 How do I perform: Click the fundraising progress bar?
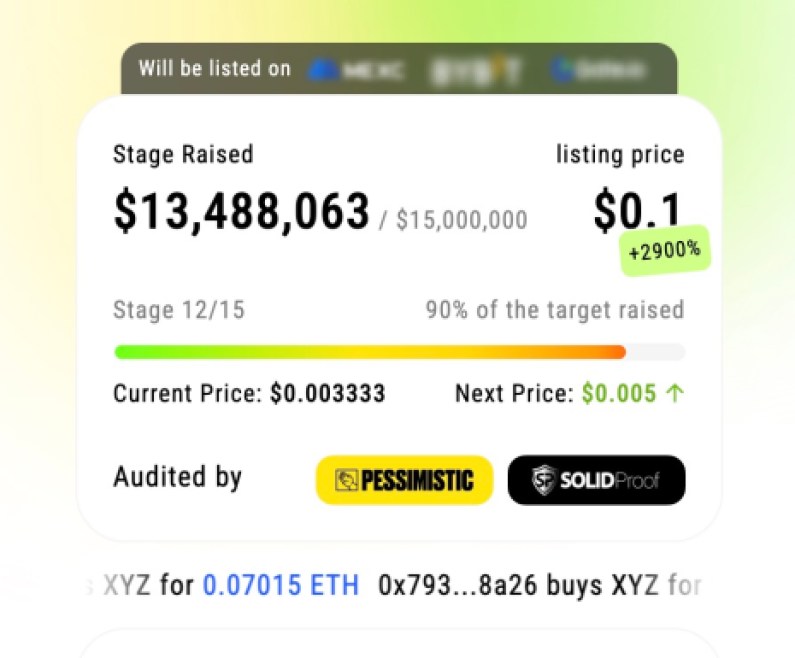click(399, 352)
